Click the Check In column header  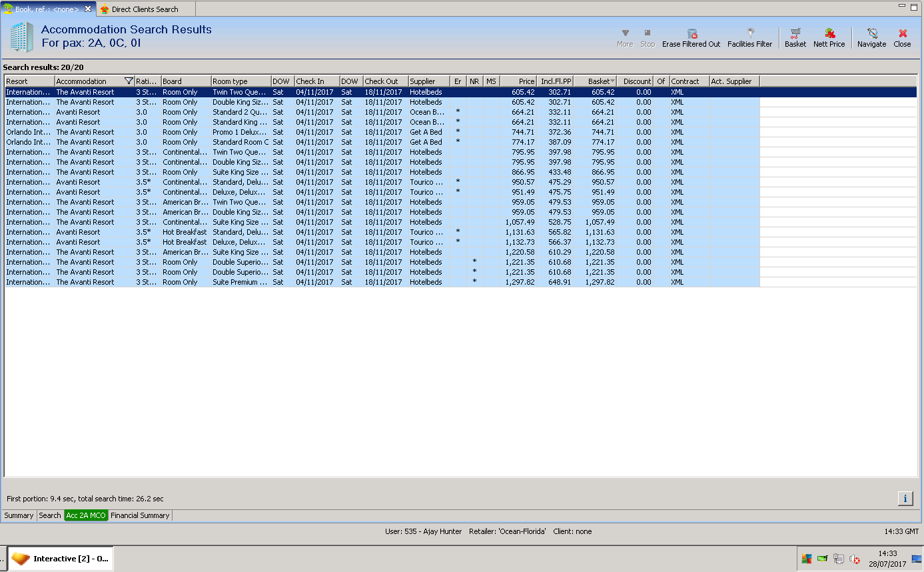310,81
